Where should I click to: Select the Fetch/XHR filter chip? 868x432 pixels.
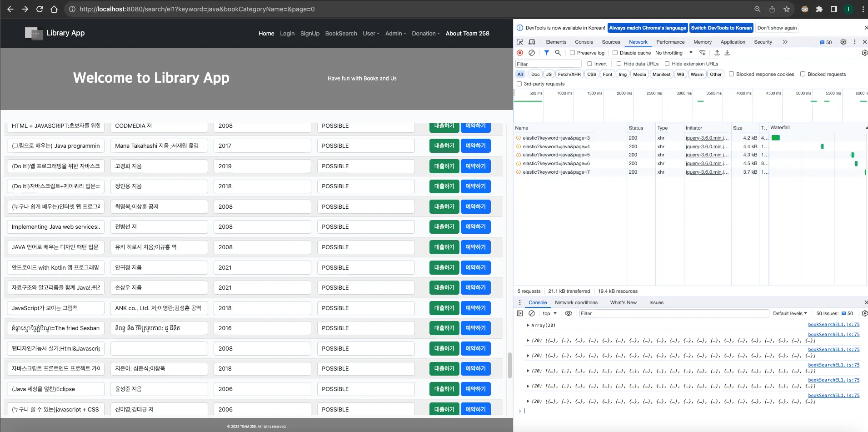tap(569, 74)
